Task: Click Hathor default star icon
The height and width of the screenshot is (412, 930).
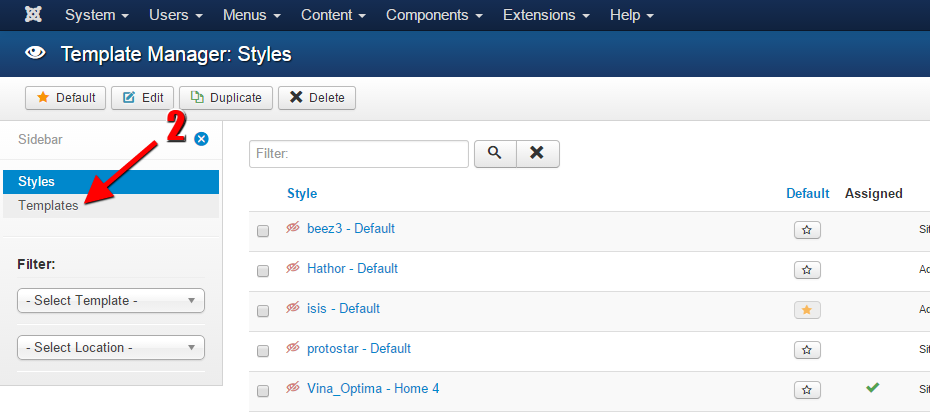Action: 807,270
